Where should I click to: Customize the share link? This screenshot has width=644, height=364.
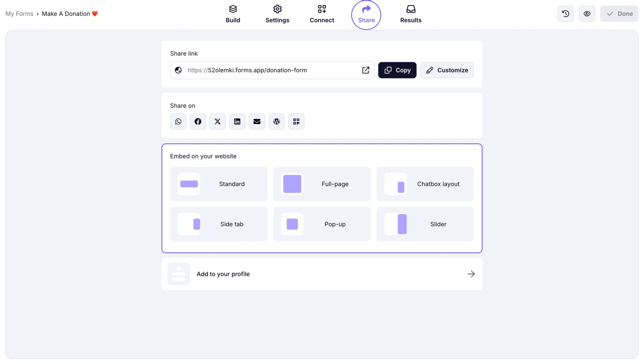(447, 70)
